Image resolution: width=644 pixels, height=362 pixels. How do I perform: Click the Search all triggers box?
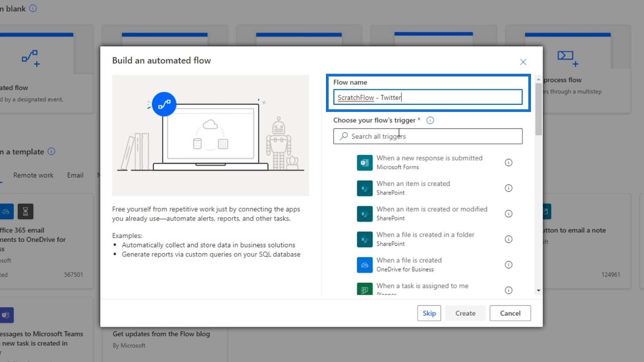pyautogui.click(x=428, y=136)
